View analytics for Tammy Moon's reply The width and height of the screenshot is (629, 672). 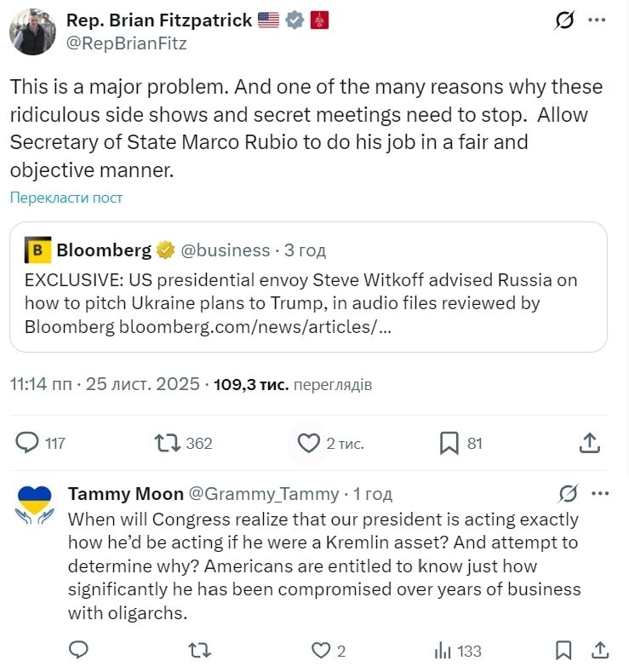pyautogui.click(x=443, y=651)
